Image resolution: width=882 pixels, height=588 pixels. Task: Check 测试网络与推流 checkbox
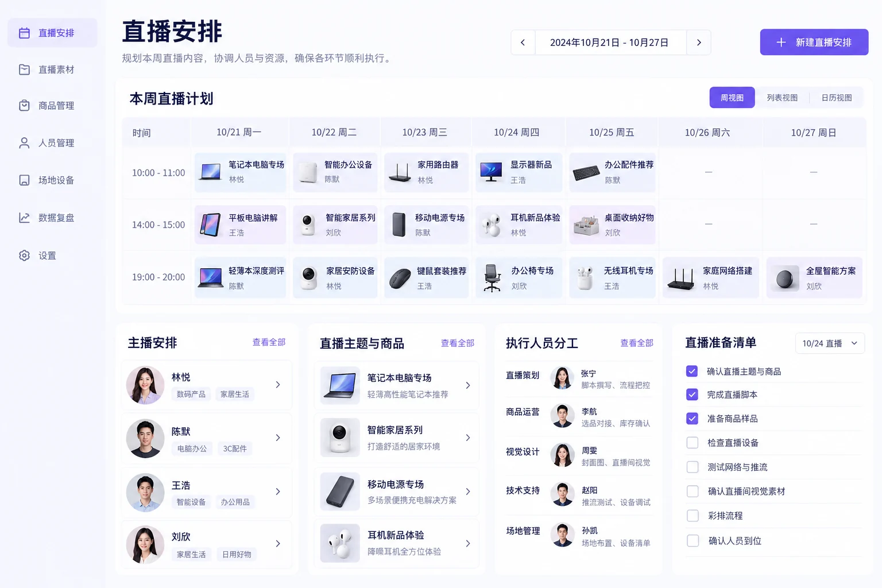(693, 467)
